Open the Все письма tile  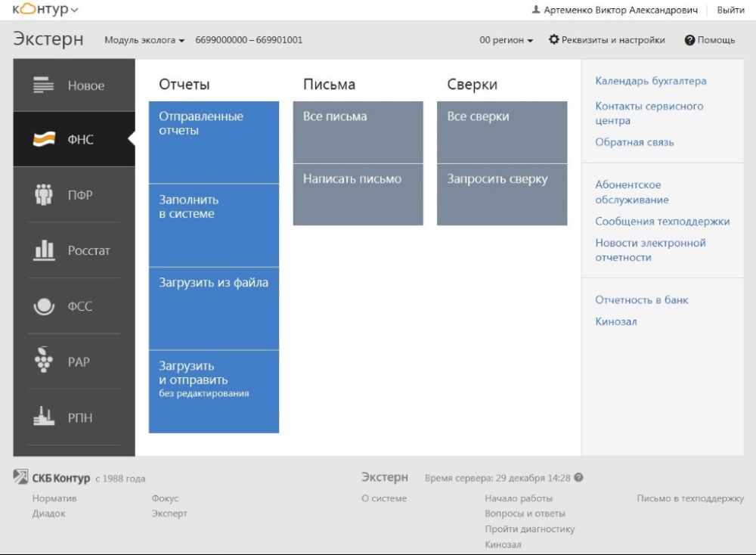(x=358, y=132)
